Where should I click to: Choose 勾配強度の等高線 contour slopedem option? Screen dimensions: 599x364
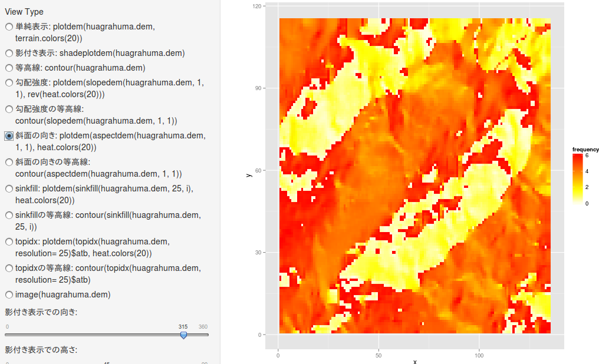click(x=9, y=109)
